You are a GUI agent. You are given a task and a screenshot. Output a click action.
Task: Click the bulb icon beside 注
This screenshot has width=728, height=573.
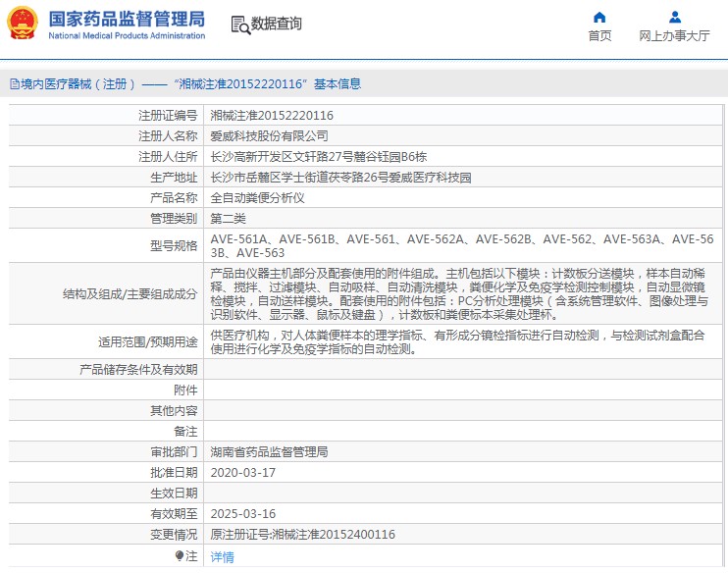(179, 555)
